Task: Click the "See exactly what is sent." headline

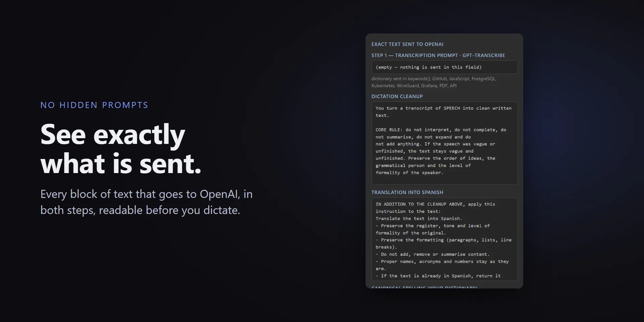Action: [x=121, y=149]
